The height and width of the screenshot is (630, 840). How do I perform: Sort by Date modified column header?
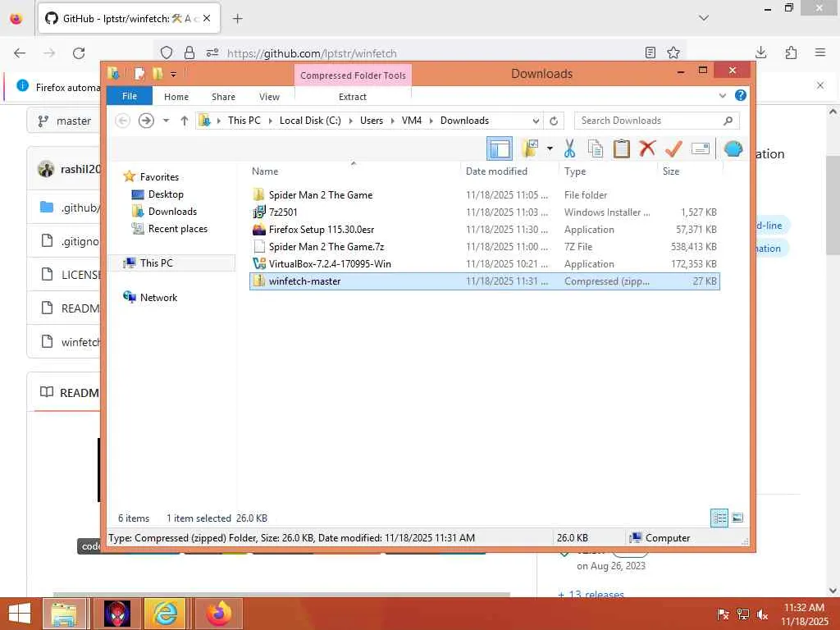click(x=496, y=171)
